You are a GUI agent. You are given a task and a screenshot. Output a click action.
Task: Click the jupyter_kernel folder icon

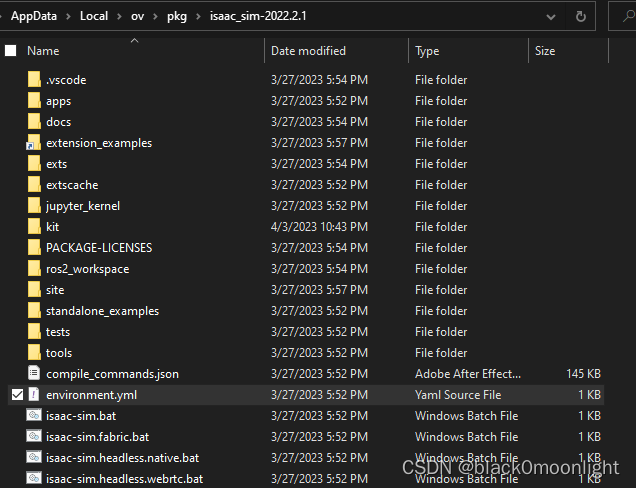(x=34, y=206)
